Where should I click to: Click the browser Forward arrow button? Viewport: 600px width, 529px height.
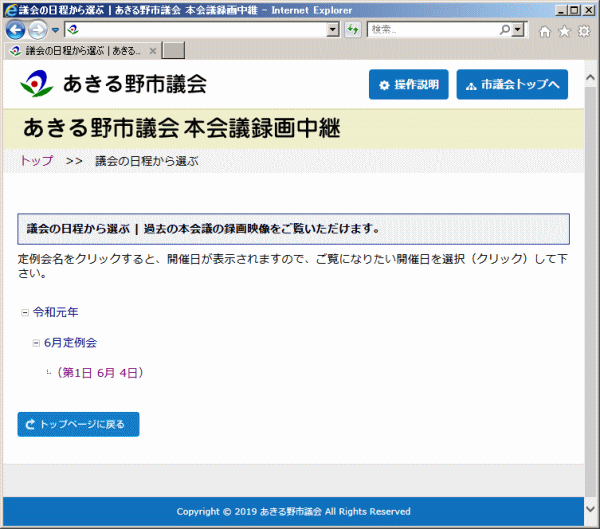tap(38, 30)
